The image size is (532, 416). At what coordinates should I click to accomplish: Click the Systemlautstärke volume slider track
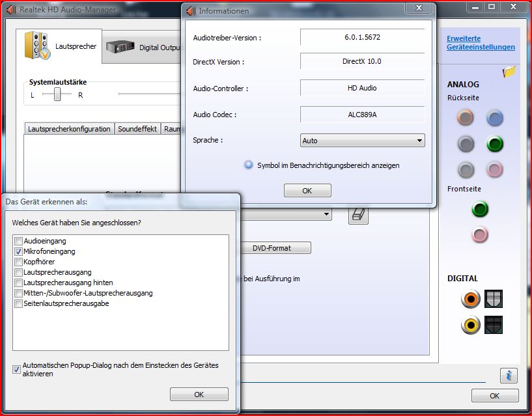coord(149,94)
